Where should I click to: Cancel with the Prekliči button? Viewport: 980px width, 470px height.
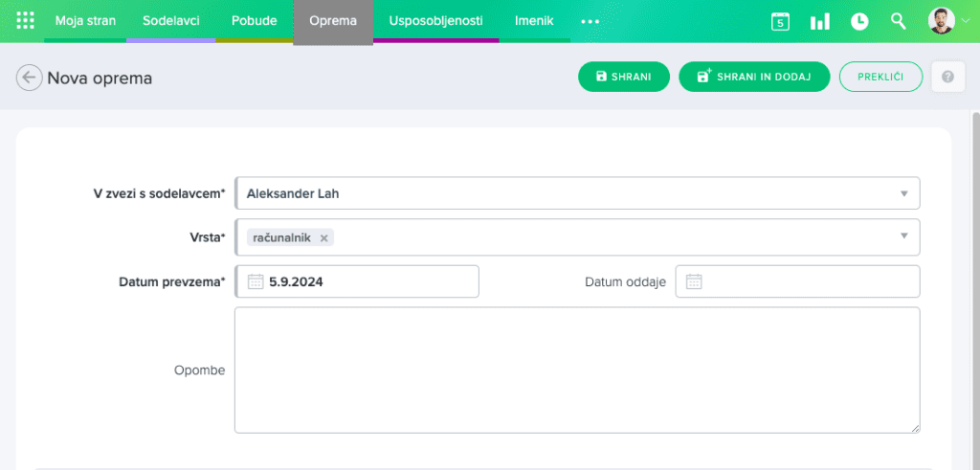(x=880, y=77)
